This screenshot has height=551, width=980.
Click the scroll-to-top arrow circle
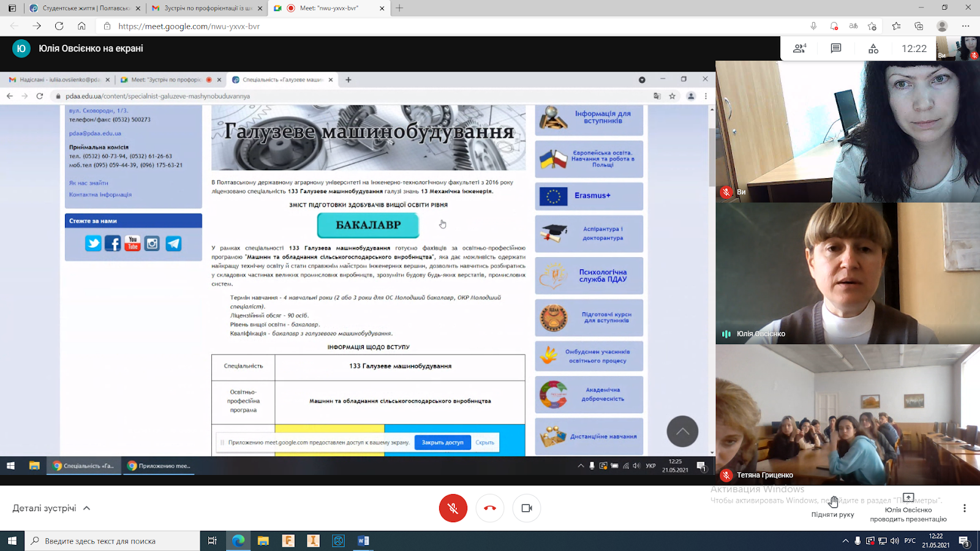tap(682, 432)
